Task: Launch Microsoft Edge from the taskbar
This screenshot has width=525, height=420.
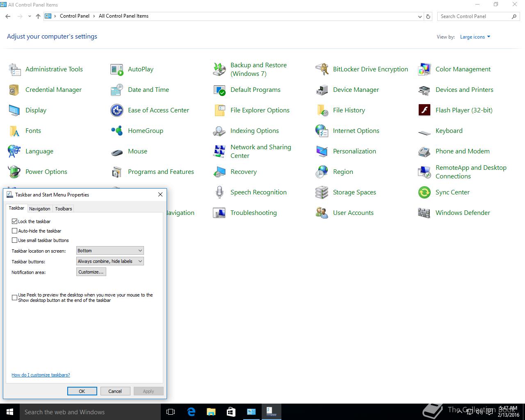Action: [191, 412]
